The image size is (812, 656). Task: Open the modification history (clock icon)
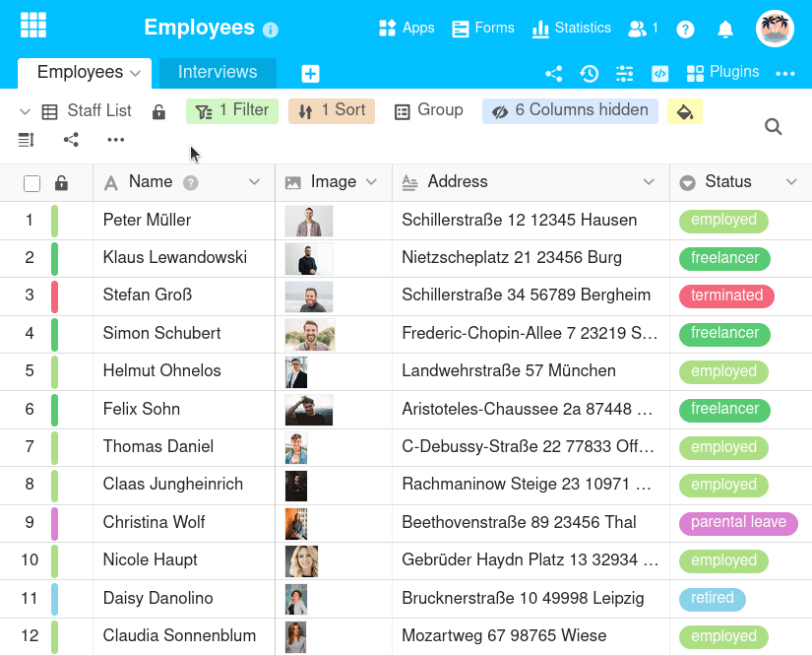tap(589, 72)
